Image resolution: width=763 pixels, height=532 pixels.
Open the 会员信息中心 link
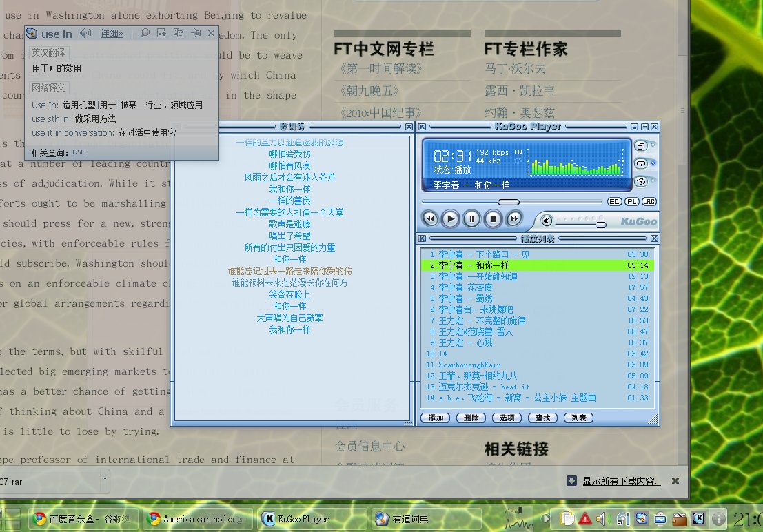370,447
